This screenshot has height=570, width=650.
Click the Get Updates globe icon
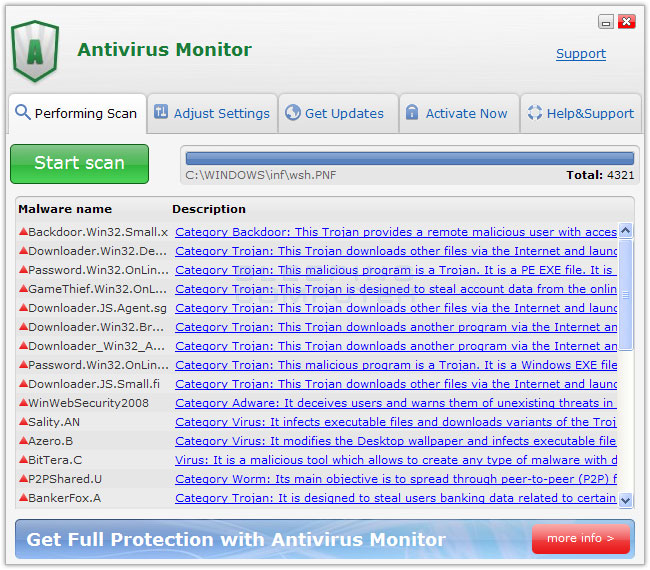point(293,112)
